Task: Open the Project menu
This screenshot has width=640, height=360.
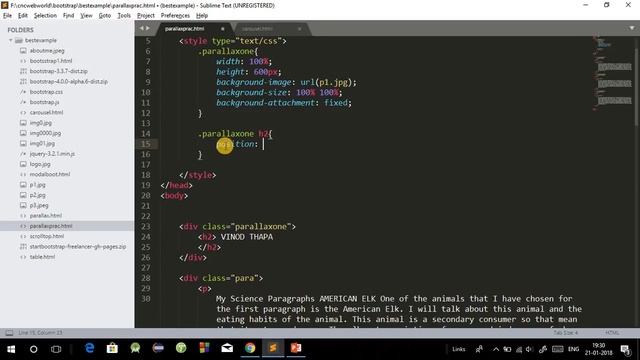Action: tap(146, 16)
